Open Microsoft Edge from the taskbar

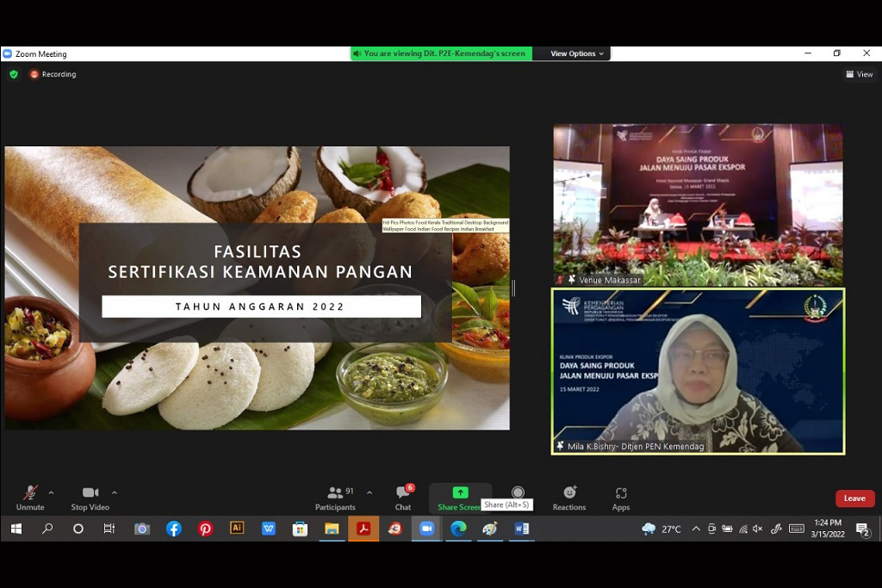pos(458,529)
